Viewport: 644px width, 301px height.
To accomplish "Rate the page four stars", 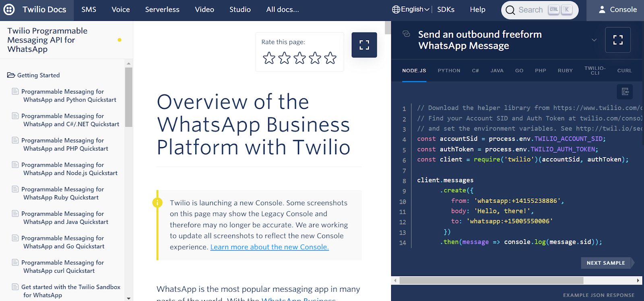I will pos(315,58).
